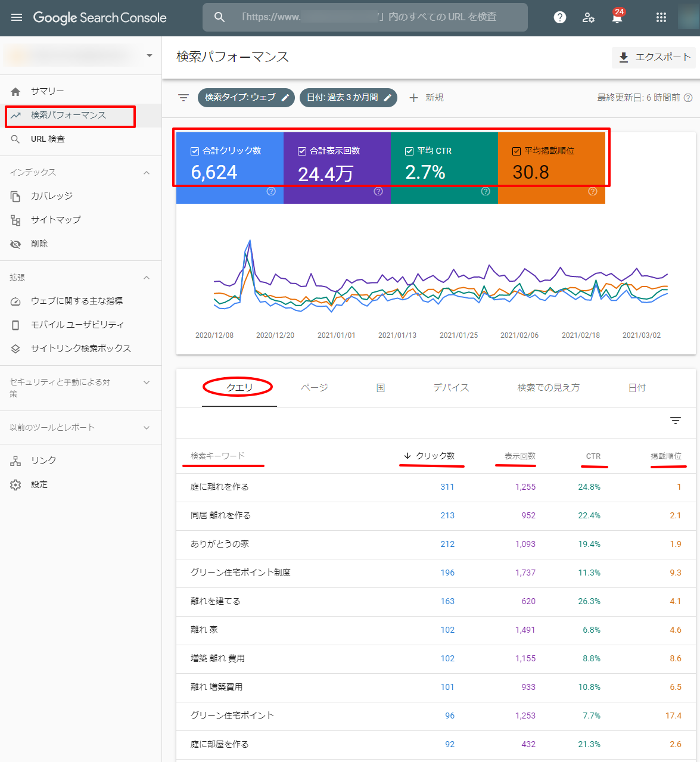This screenshot has width=700, height=762.
Task: Open the user management settings icon
Action: [589, 17]
